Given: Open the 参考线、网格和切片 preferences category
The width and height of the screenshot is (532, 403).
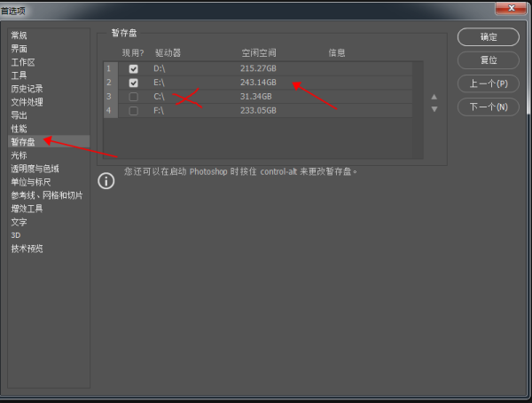Looking at the screenshot, I should click(47, 195).
